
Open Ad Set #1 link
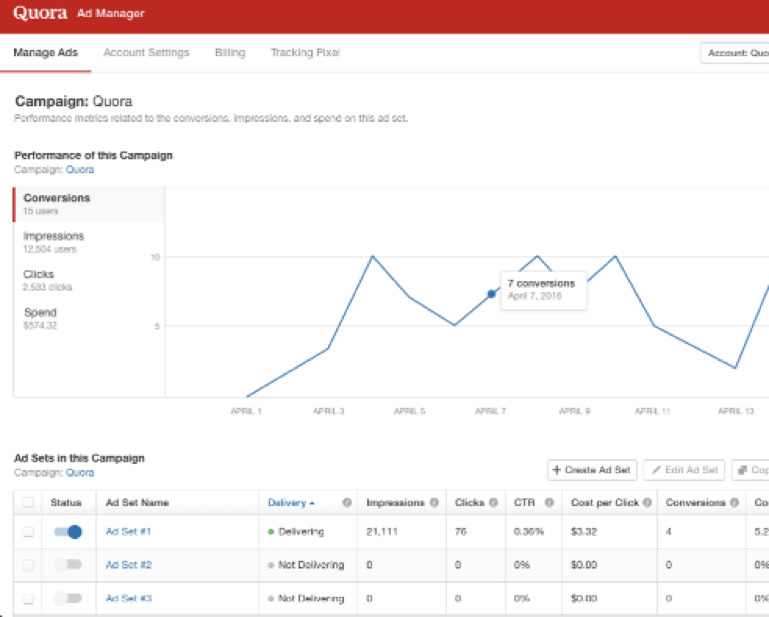(x=128, y=532)
